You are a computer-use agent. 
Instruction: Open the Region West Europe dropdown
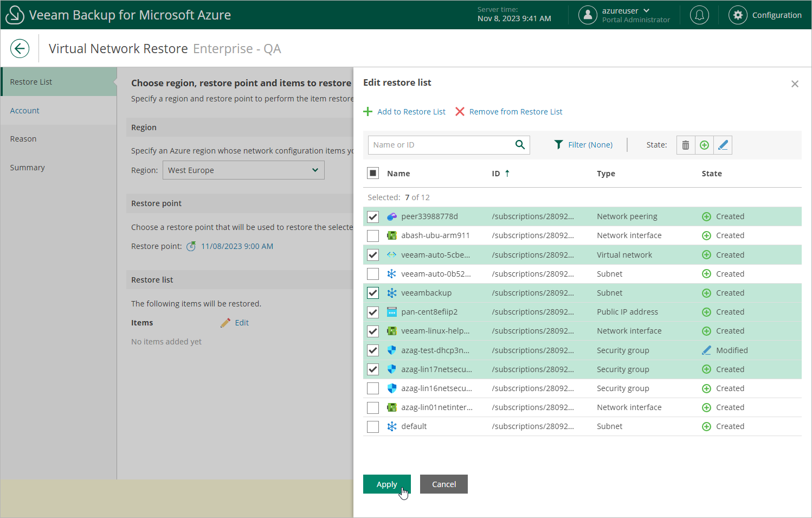[243, 170]
